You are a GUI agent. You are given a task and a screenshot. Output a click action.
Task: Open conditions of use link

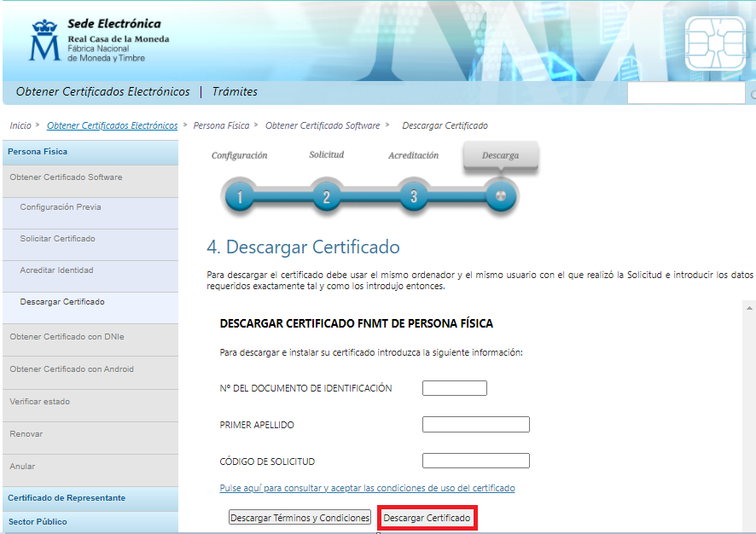pos(368,488)
